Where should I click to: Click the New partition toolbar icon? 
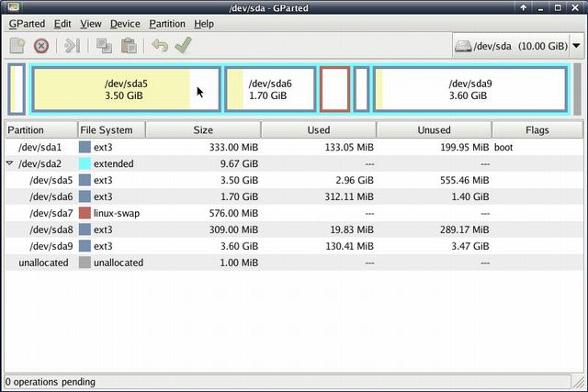coord(17,46)
